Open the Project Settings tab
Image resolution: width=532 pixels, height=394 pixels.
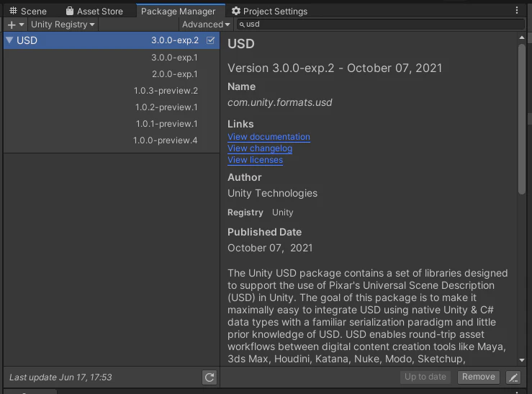269,12
